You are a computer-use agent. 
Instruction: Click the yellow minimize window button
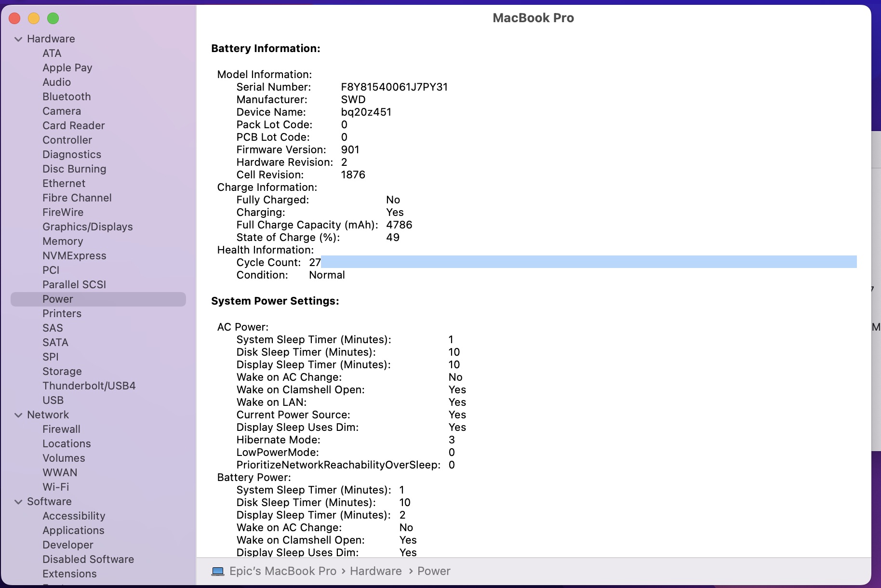click(x=34, y=18)
